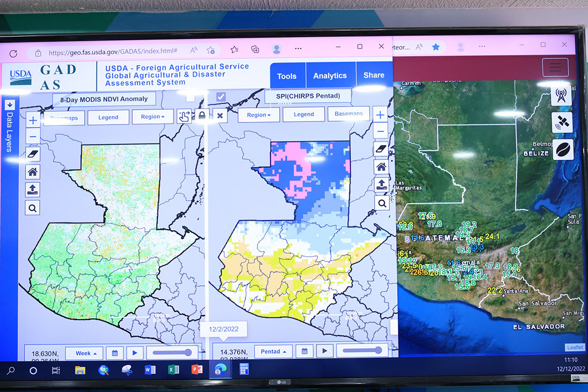Screen dimensions: 588x392
Task: Expand the Week interval dropdown
Action: 86,353
